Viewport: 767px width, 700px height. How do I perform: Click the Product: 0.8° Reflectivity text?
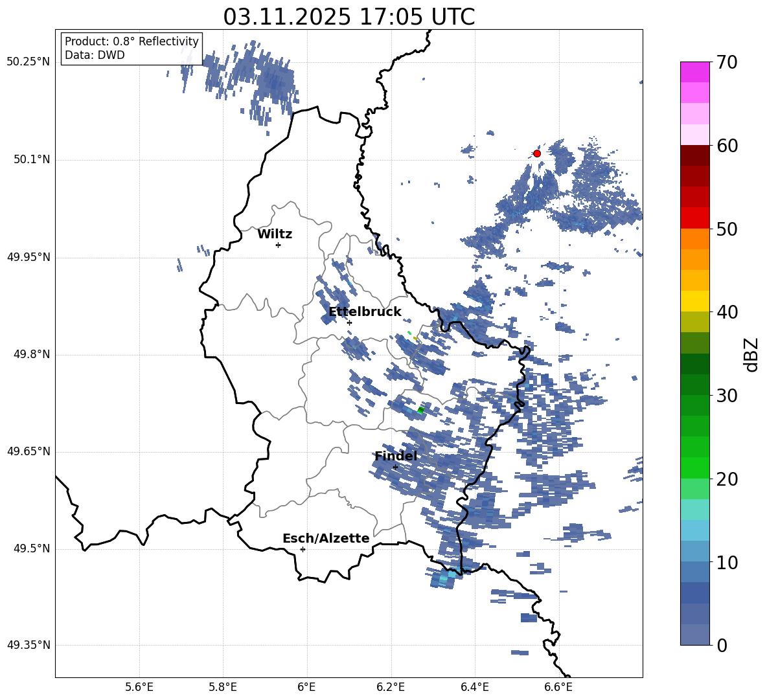(x=132, y=41)
